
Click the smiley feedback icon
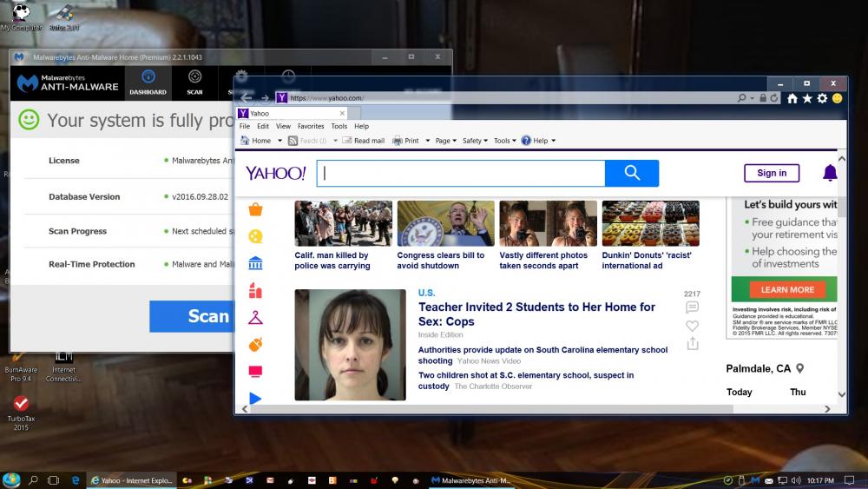837,98
